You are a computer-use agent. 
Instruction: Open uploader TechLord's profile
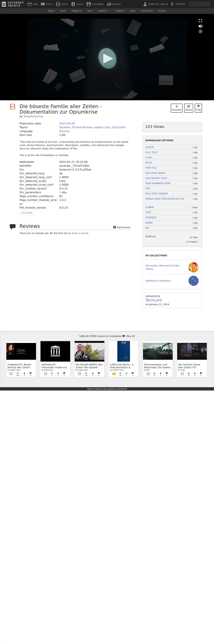(154, 300)
